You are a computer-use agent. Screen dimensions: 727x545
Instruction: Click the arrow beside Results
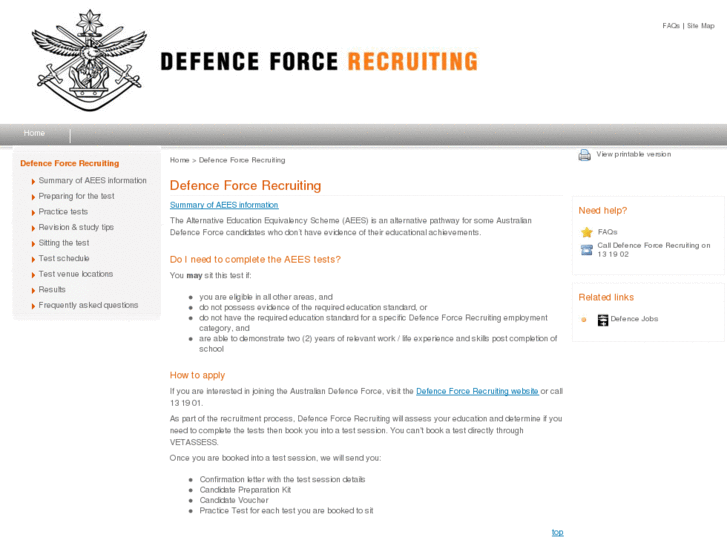pyautogui.click(x=33, y=290)
